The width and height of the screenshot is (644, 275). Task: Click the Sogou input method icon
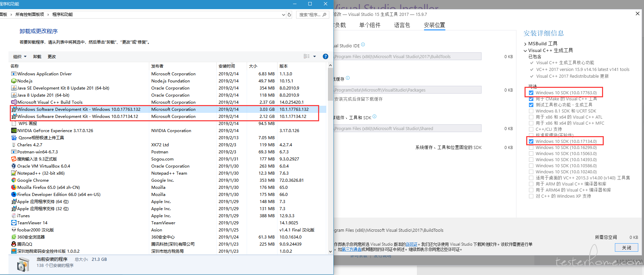pos(14,159)
